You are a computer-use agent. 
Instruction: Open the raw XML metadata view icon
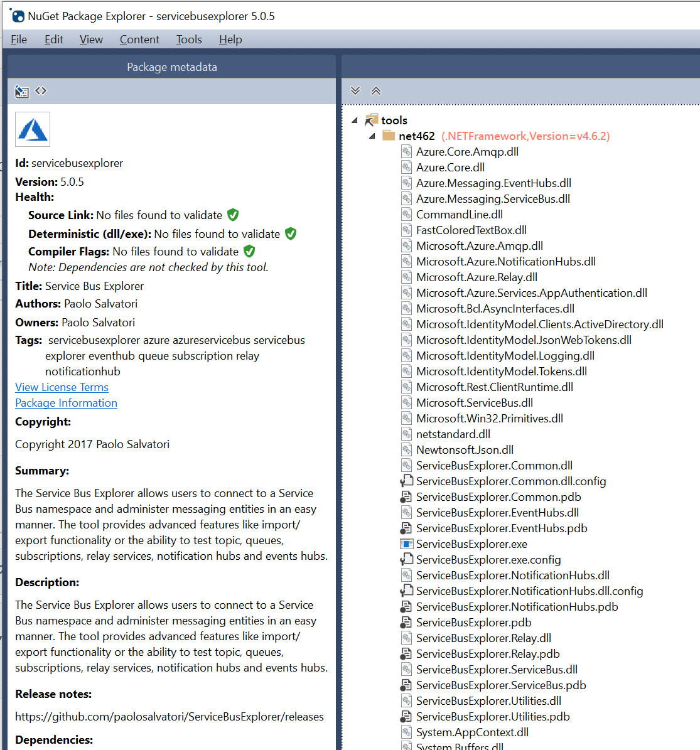point(41,91)
